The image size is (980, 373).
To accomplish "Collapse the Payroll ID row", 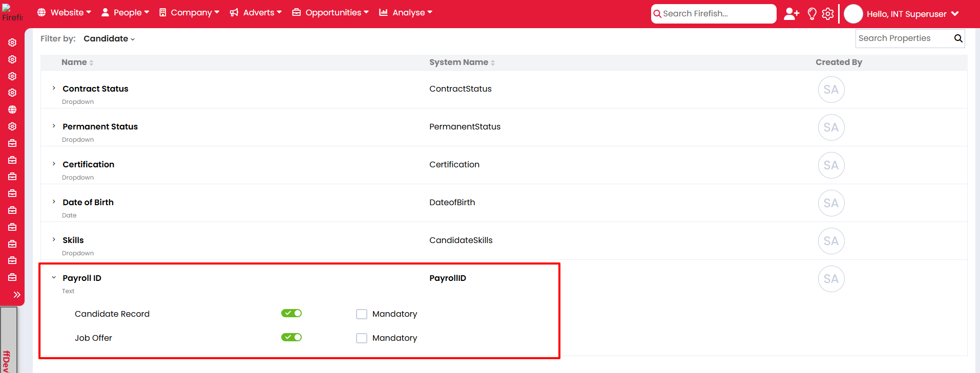I will click(54, 278).
